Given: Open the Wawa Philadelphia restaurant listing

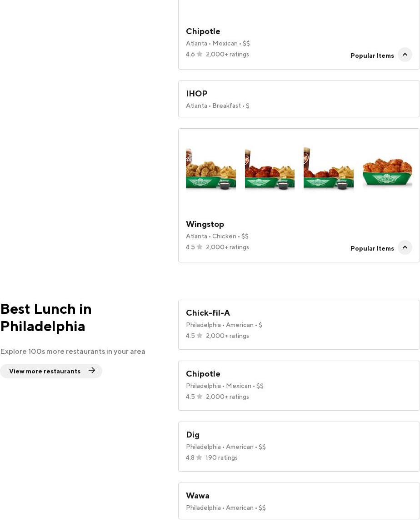Looking at the screenshot, I should click(x=299, y=501).
